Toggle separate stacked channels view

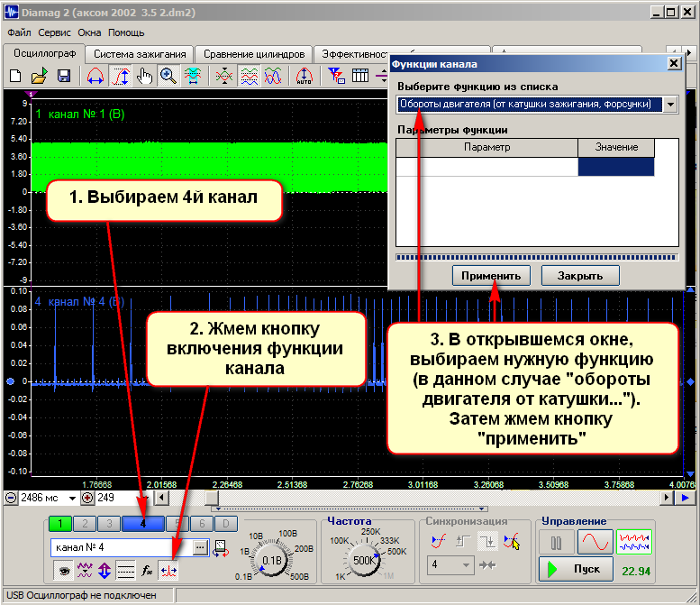(x=250, y=76)
